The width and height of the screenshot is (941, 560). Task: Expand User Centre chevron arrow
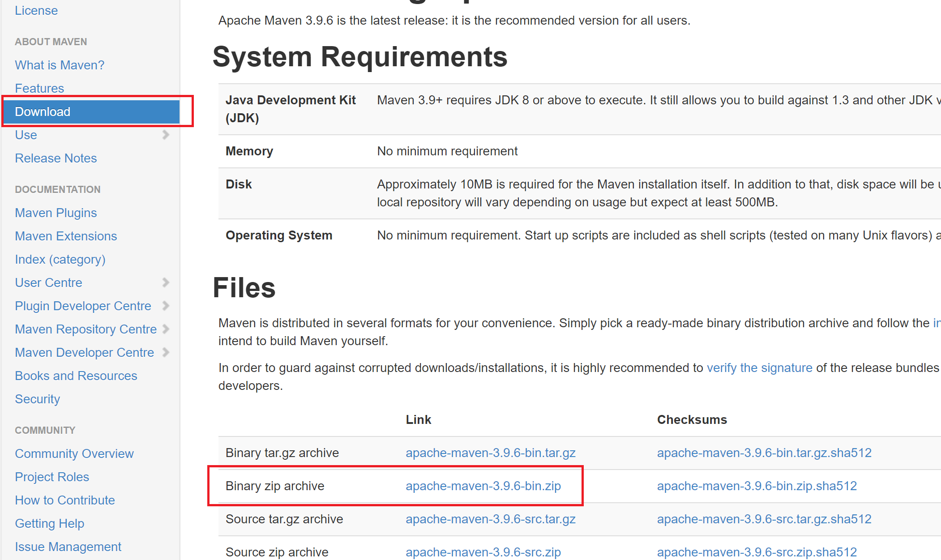pos(166,282)
